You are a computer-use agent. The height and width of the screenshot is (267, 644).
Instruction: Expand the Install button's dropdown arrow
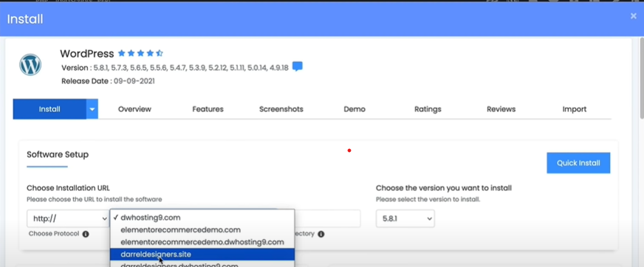pos(92,109)
